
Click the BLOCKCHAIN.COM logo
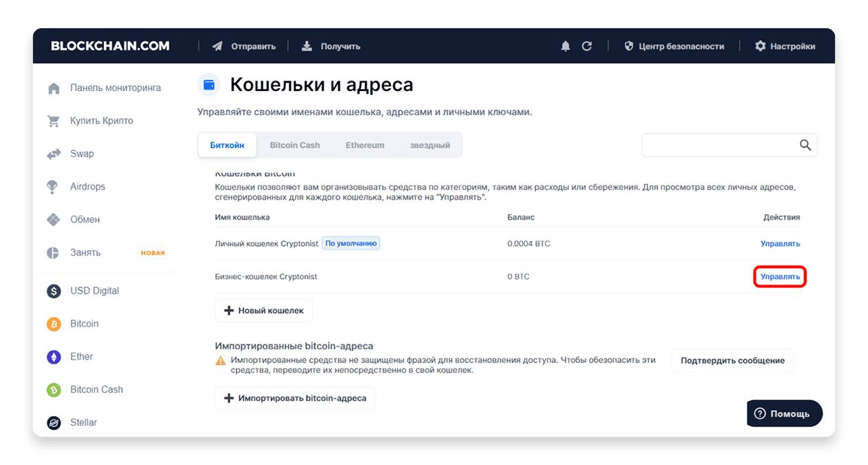click(110, 46)
